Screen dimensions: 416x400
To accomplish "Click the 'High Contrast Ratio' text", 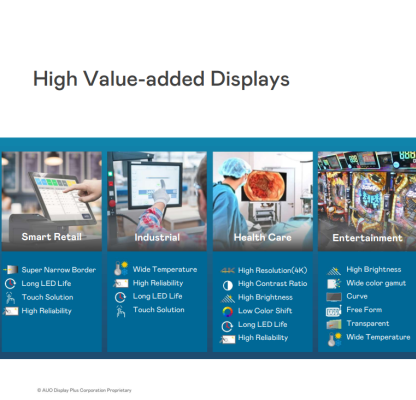I will (x=273, y=284).
